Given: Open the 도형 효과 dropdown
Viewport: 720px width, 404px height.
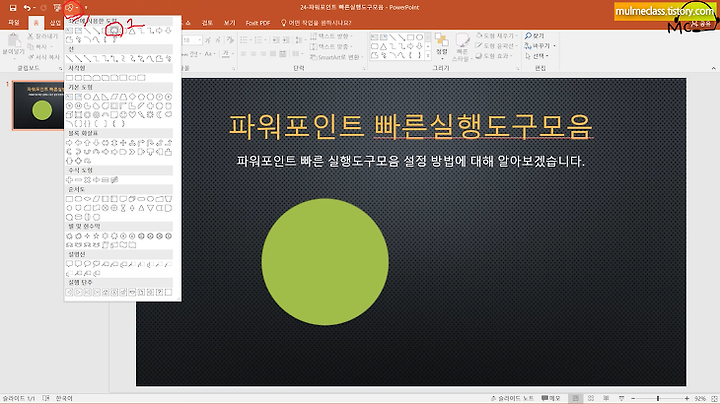Looking at the screenshot, I should pos(495,56).
